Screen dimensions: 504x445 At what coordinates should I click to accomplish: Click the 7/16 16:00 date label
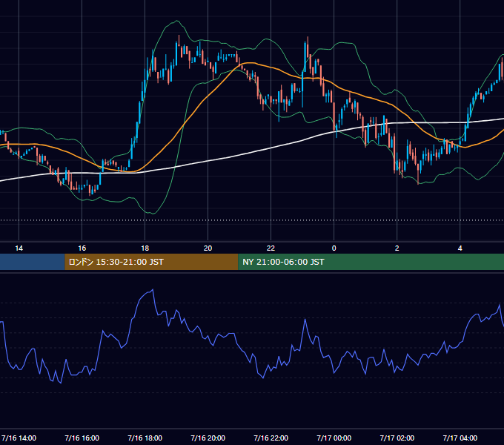pyautogui.click(x=82, y=438)
